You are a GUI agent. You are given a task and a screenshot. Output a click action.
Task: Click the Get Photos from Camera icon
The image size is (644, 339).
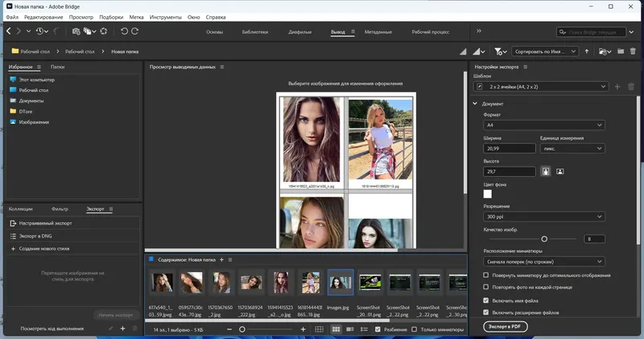(x=76, y=31)
